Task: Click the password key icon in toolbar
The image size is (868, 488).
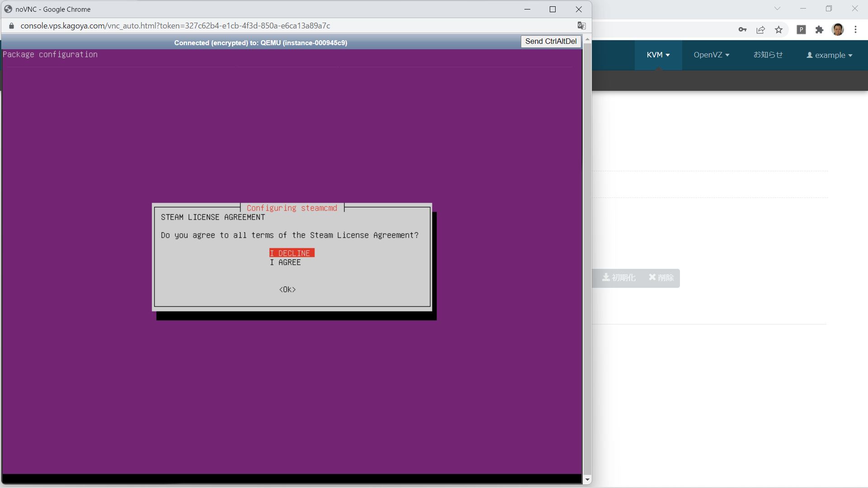Action: point(742,30)
